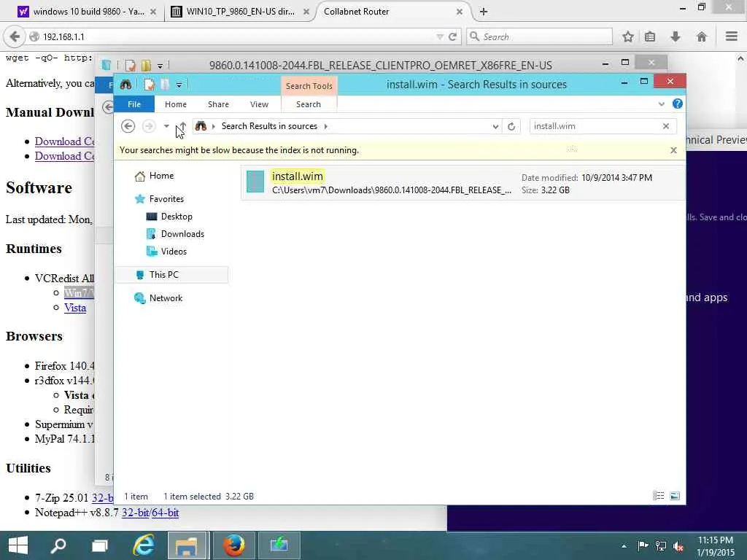Show hidden system tray icons arrow
This screenshot has width=747, height=560.
pos(624,546)
